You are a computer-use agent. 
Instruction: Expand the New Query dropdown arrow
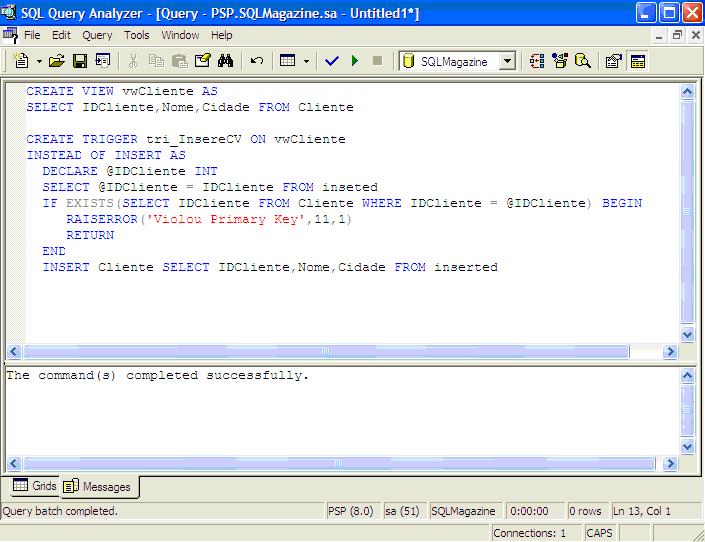click(38, 61)
